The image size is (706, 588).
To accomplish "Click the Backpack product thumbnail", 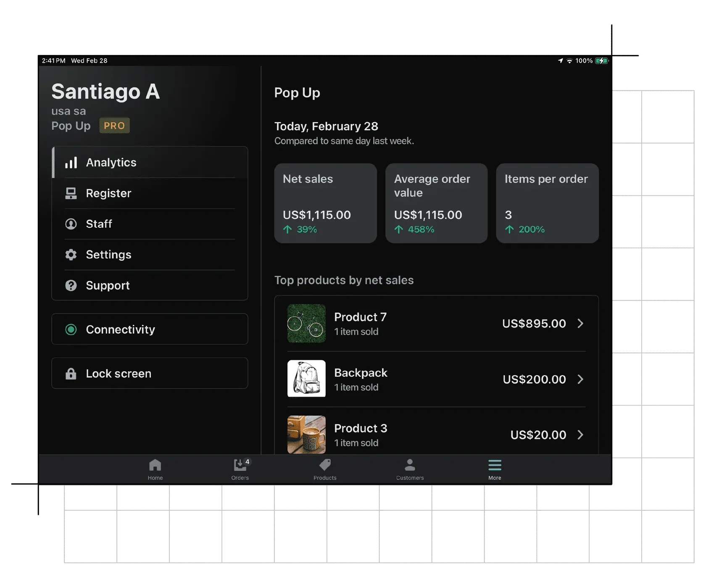I will (306, 379).
